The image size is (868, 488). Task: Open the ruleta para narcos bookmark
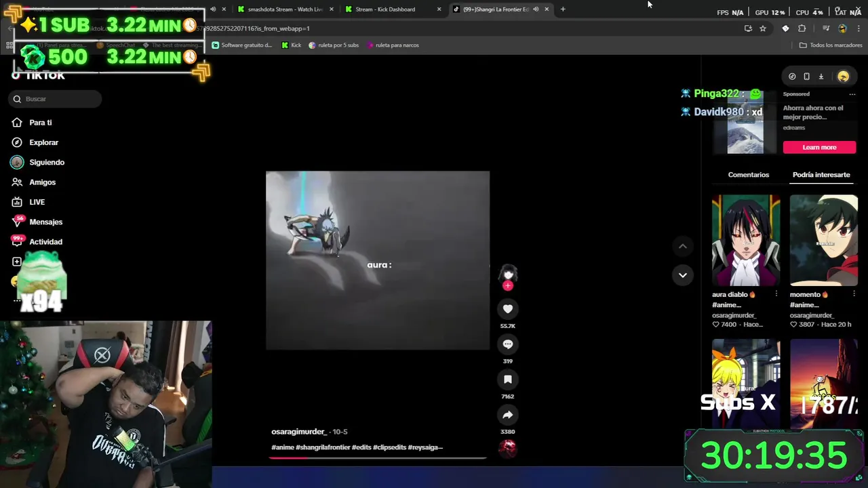(393, 45)
